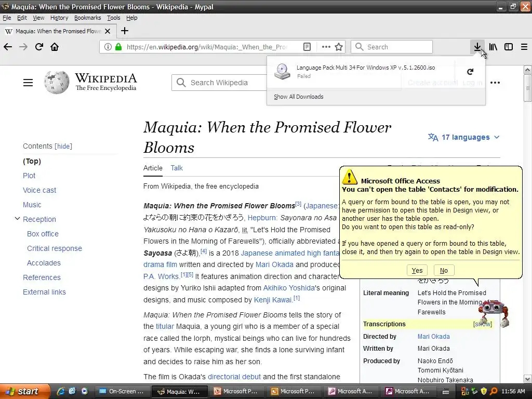Click the Office Assistant robot character
The width and height of the screenshot is (532, 399).
(x=494, y=313)
